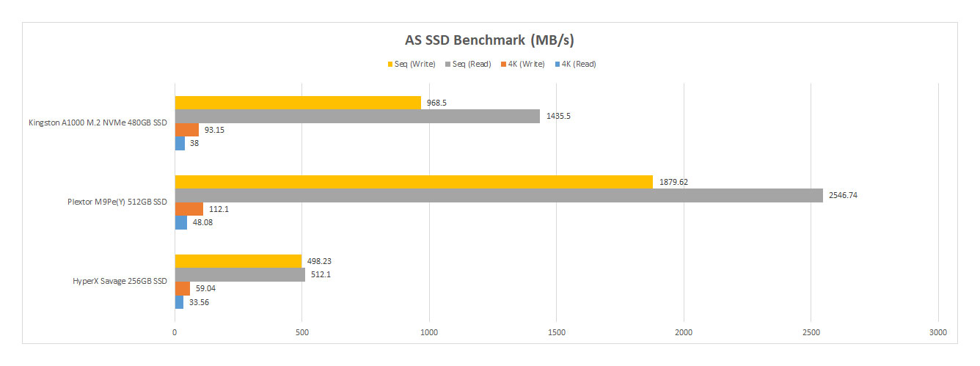The image size is (980, 366).
Task: Select the 498.23 data label
Action: 320,261
